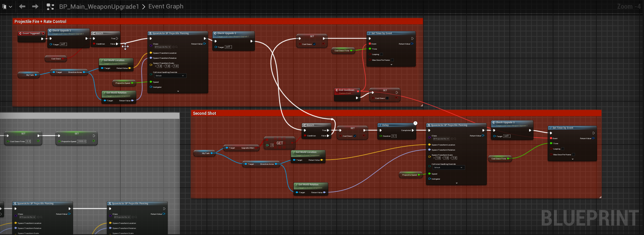Select the Get World Location node in the top comment

116,64
